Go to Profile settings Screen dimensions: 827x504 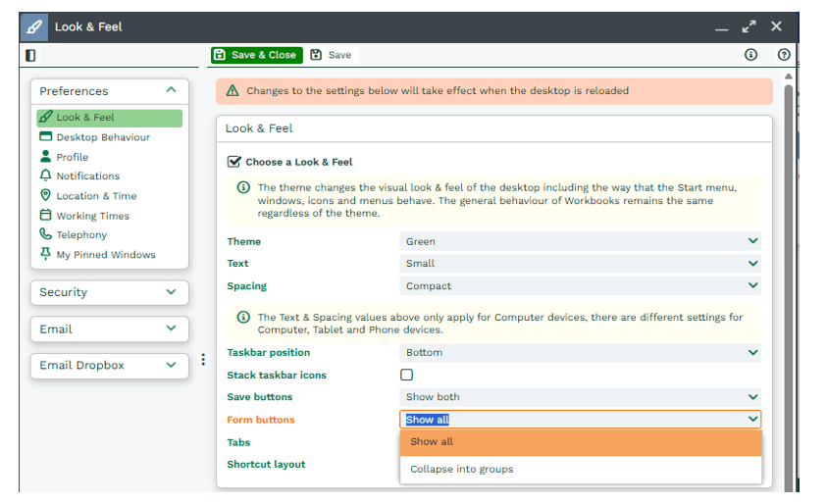click(x=72, y=157)
